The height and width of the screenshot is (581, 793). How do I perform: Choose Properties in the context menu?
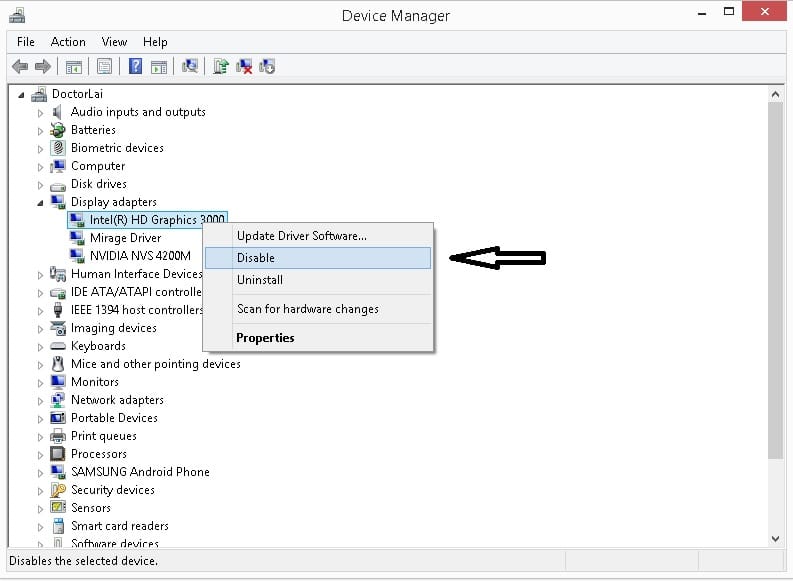318,338
